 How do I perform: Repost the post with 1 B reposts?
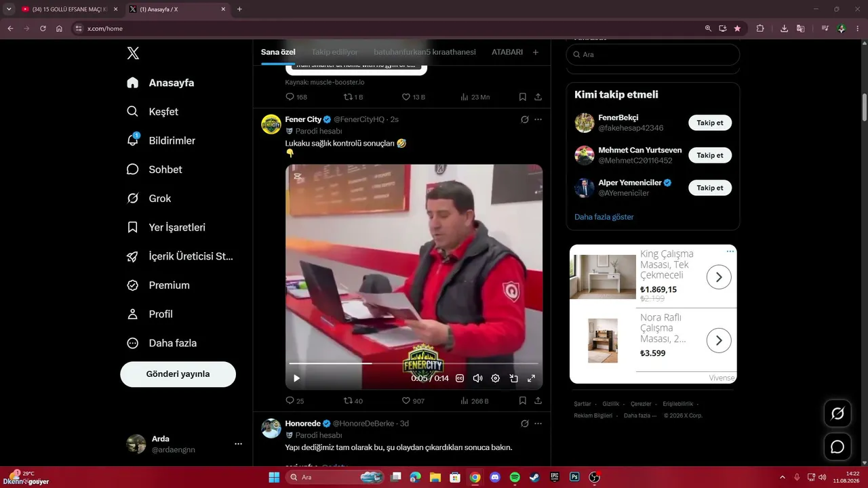[x=353, y=97]
